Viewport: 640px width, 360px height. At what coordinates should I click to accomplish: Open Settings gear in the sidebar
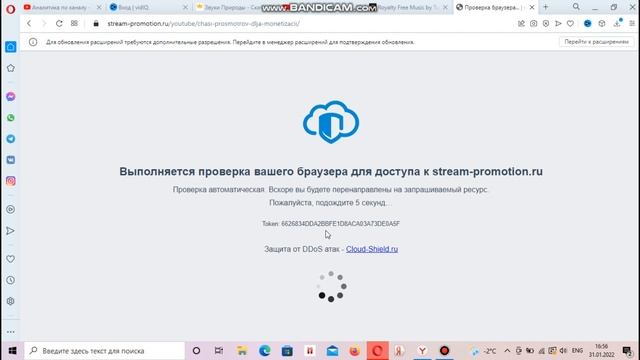click(x=11, y=301)
